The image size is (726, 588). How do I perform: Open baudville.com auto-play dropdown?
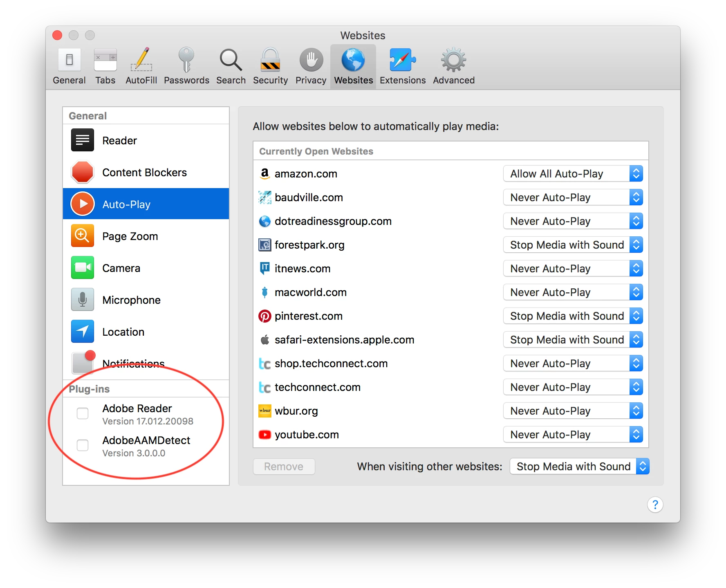pos(573,197)
